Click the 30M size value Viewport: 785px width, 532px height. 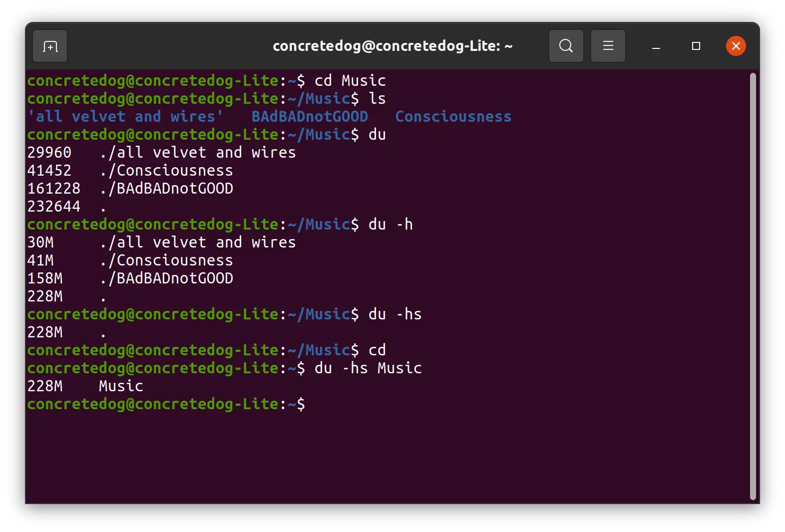click(40, 242)
